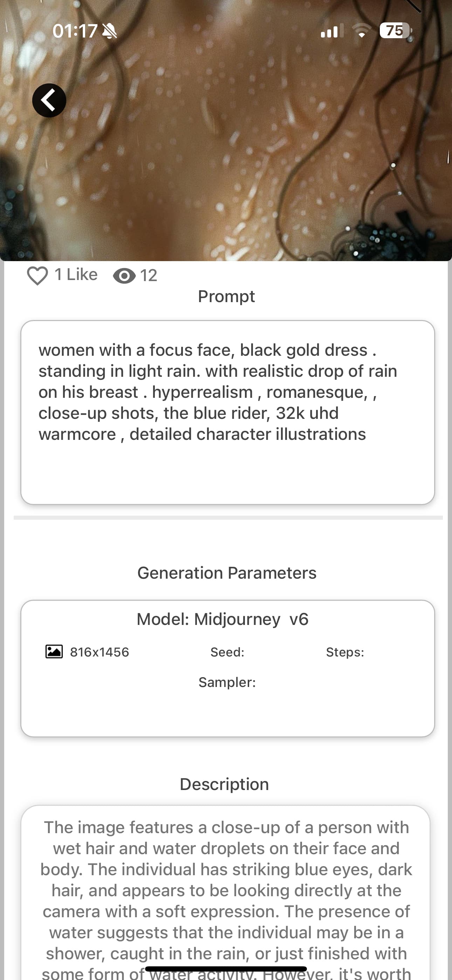
Task: Tap the Seed: field
Action: pyautogui.click(x=227, y=652)
